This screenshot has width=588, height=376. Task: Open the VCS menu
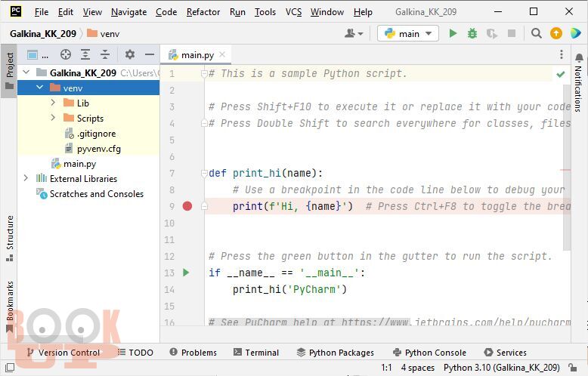click(293, 12)
